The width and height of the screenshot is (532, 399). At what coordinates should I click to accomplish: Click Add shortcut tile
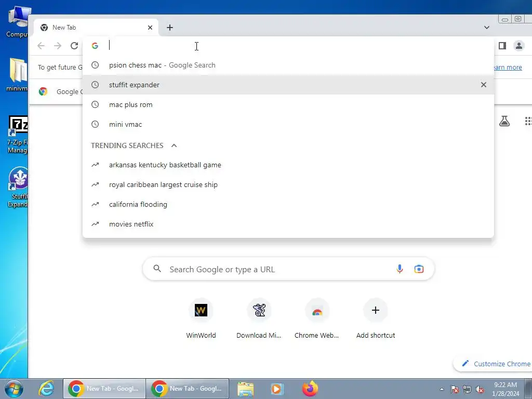pos(375,318)
